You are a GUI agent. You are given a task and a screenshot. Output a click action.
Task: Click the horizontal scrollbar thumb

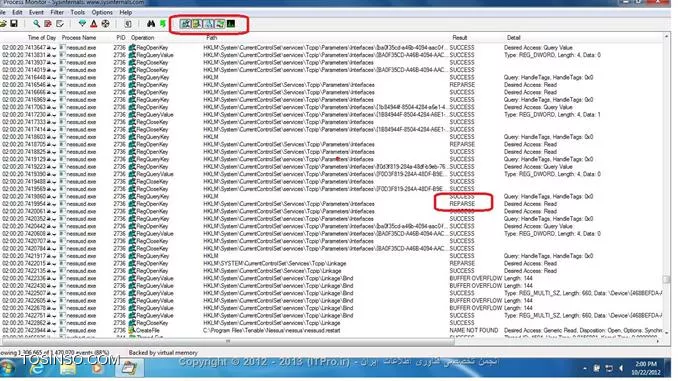pos(228,341)
